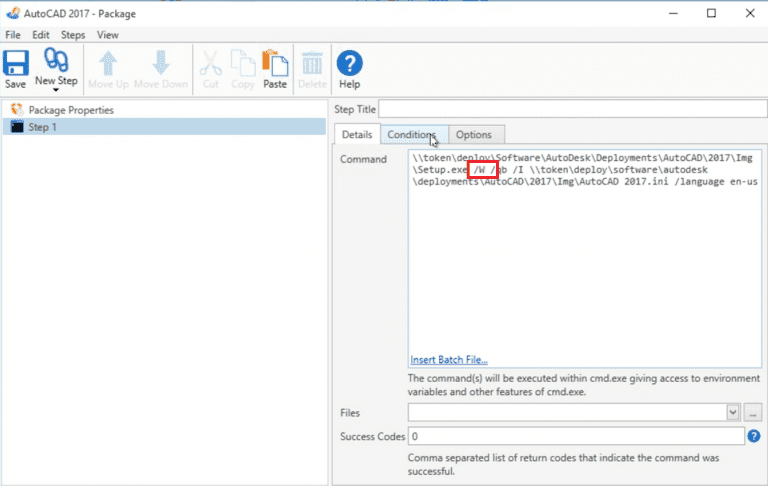Viewport: 768px width, 486px height.
Task: Click the Copy icon in toolbar
Action: (243, 63)
